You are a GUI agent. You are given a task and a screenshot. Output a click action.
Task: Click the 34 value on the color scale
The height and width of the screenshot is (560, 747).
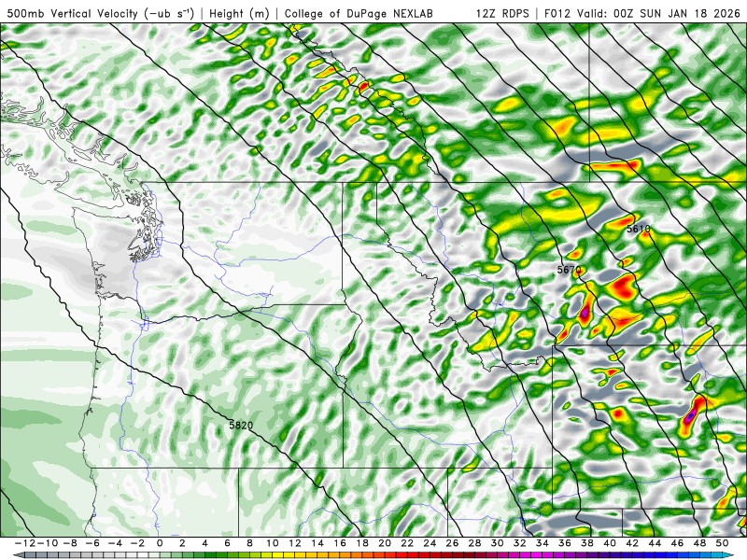tap(543, 543)
